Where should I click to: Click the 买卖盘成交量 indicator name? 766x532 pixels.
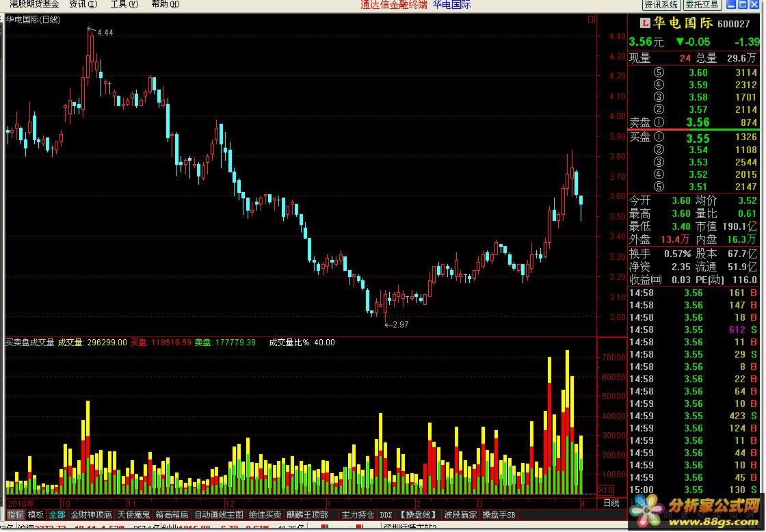[x=30, y=343]
